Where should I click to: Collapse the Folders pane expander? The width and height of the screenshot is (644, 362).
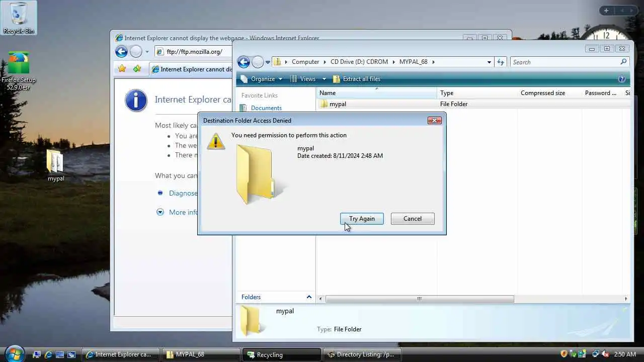point(309,297)
